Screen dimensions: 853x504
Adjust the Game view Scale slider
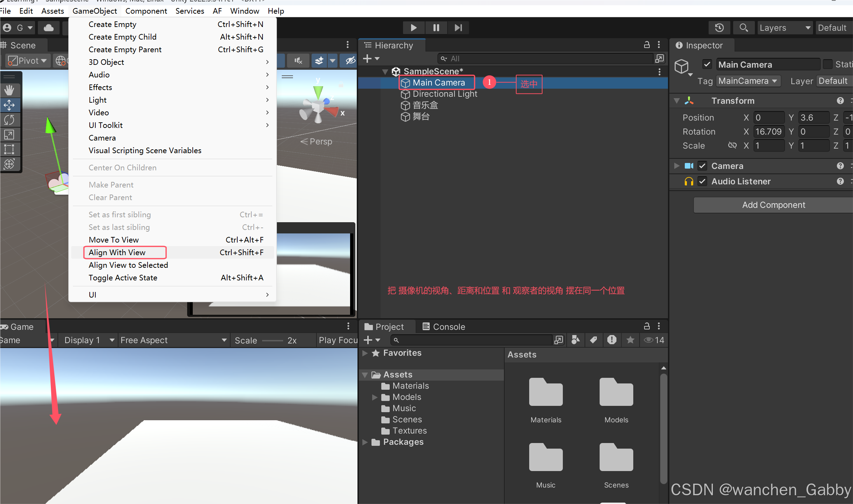point(272,341)
